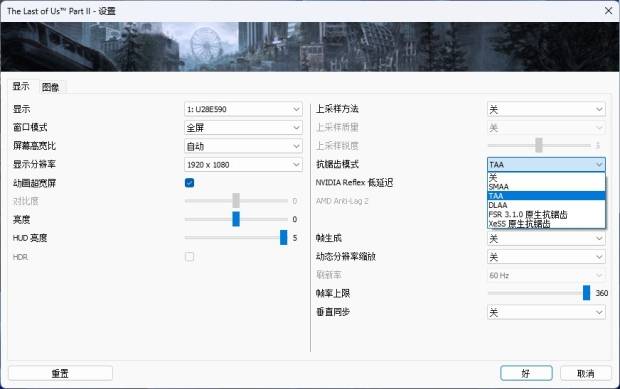Open the 显示分辨率 dropdown (1920 x 1080)
This screenshot has width=620, height=389.
click(243, 164)
